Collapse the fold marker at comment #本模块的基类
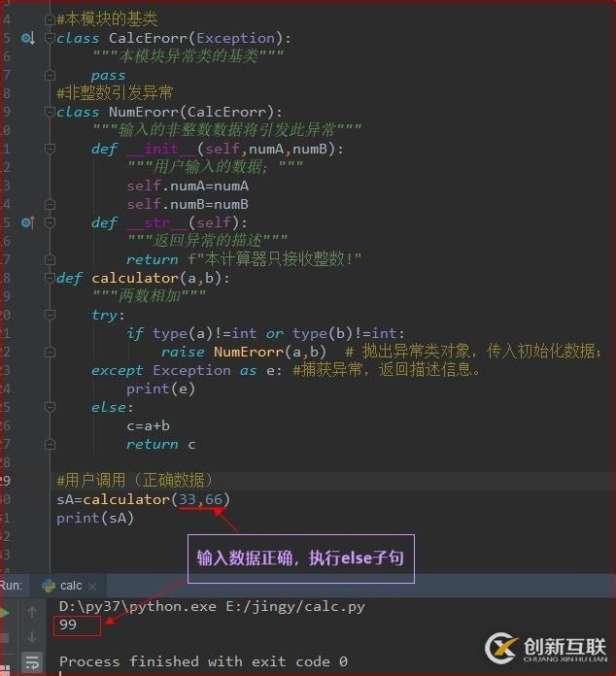Image resolution: width=616 pixels, height=676 pixels. (51, 19)
